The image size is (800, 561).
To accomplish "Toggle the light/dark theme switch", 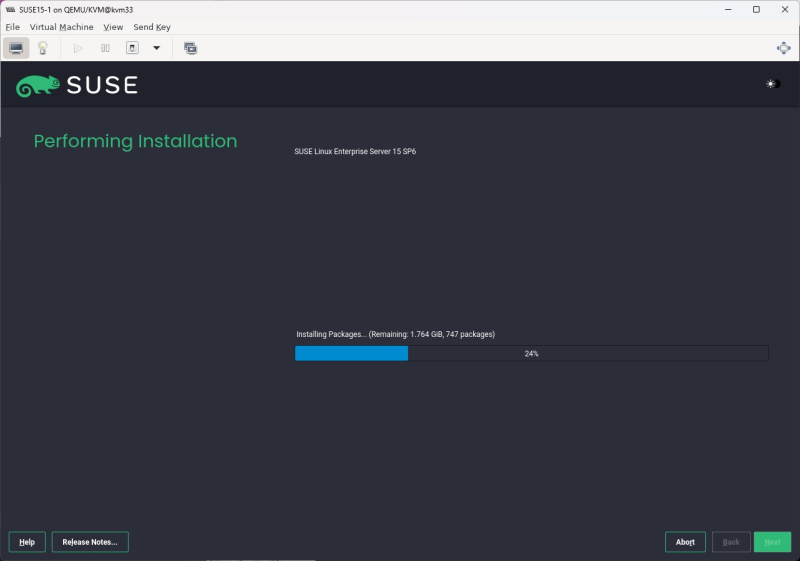I will pos(773,84).
